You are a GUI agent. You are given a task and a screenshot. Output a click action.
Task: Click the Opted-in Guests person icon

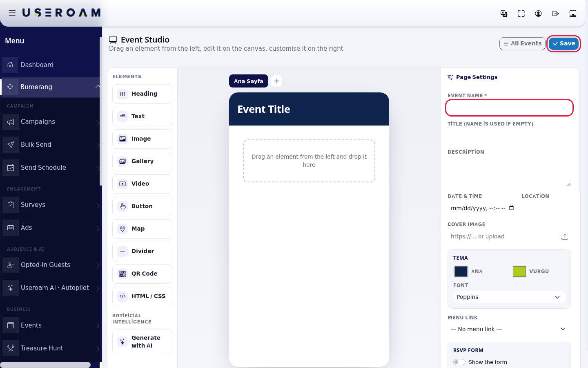(11, 265)
